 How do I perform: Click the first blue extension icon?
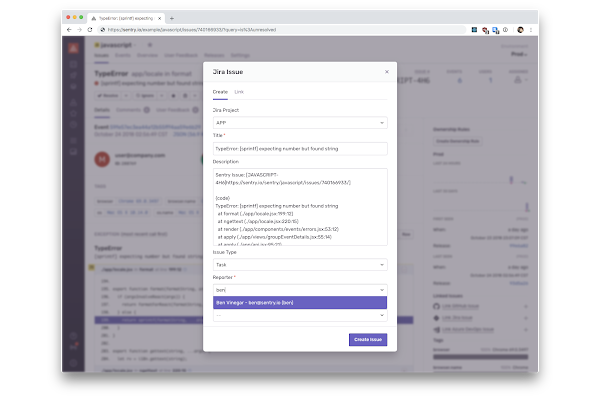[x=474, y=29]
